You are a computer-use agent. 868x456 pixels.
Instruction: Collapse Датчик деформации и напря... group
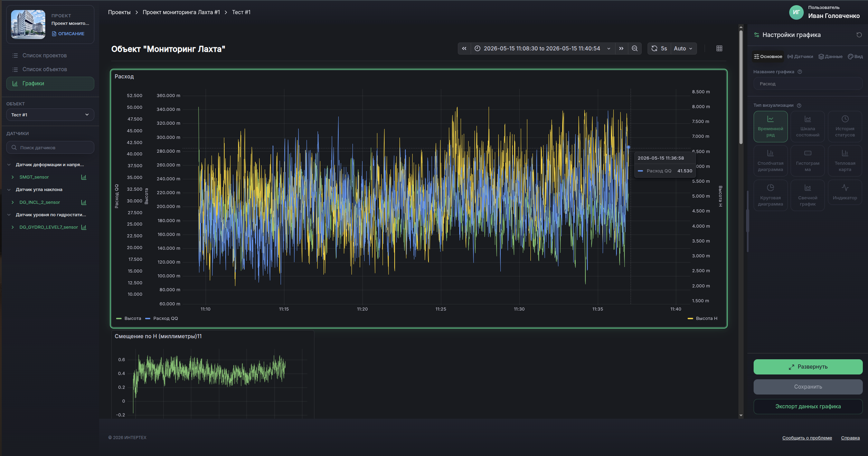9,165
